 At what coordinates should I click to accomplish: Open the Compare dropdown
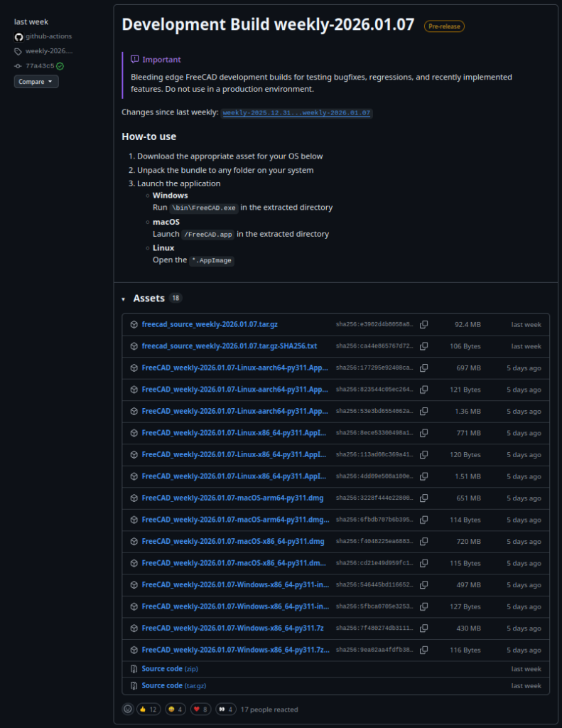36,82
